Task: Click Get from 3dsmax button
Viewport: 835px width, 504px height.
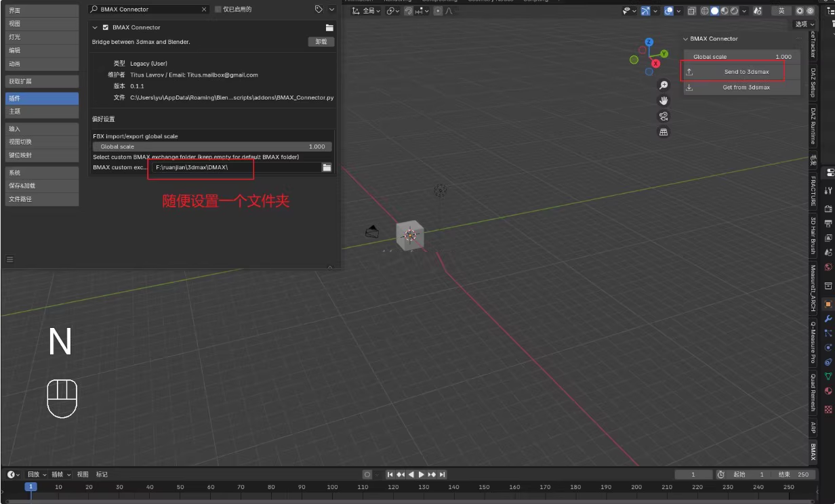Action: click(x=746, y=87)
